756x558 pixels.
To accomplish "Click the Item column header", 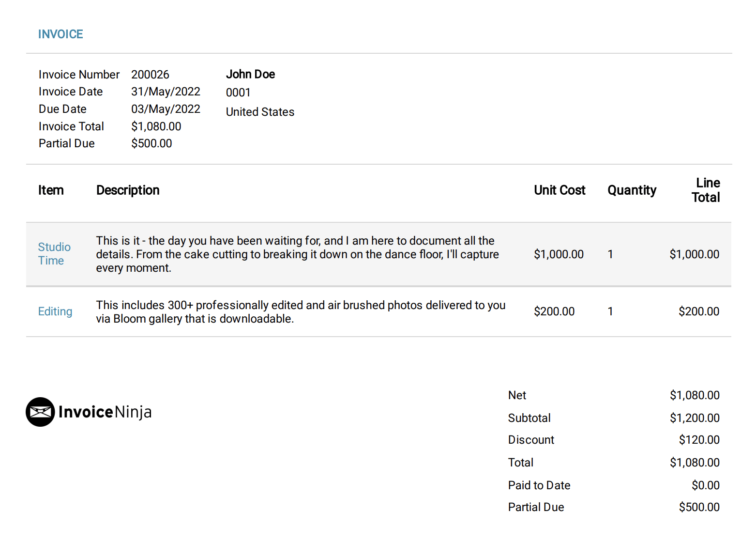I will click(51, 190).
